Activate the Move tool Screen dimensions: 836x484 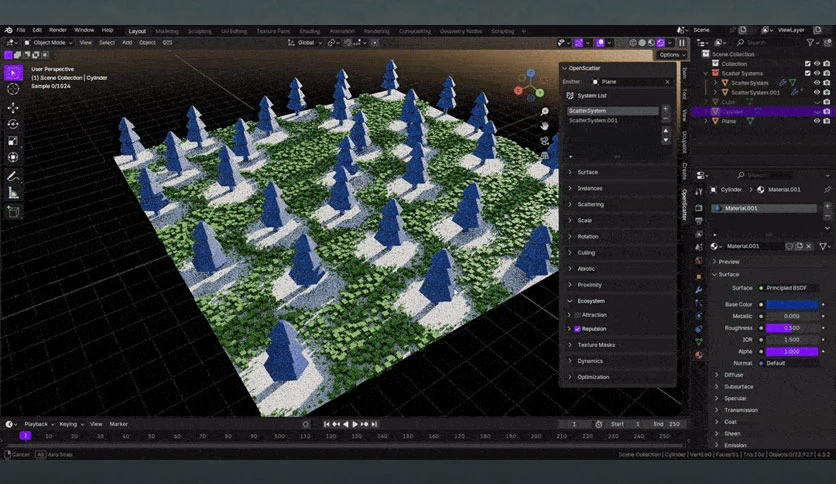[x=13, y=108]
